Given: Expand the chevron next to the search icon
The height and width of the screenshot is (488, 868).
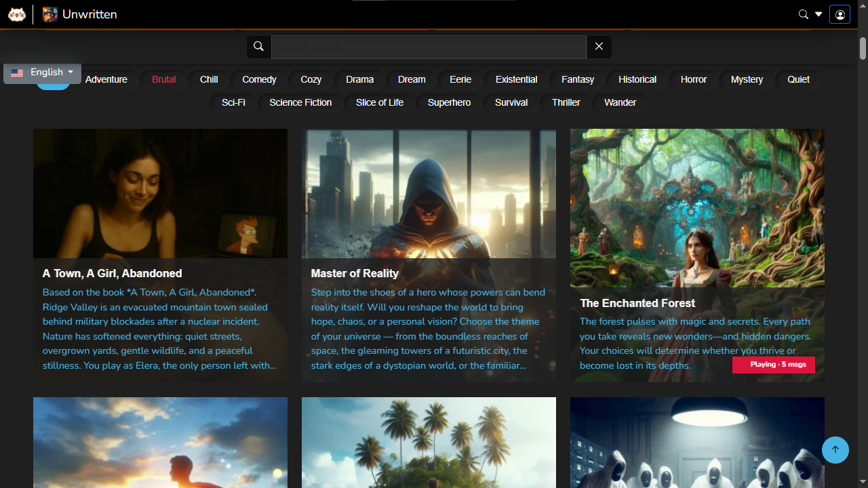Looking at the screenshot, I should [817, 14].
